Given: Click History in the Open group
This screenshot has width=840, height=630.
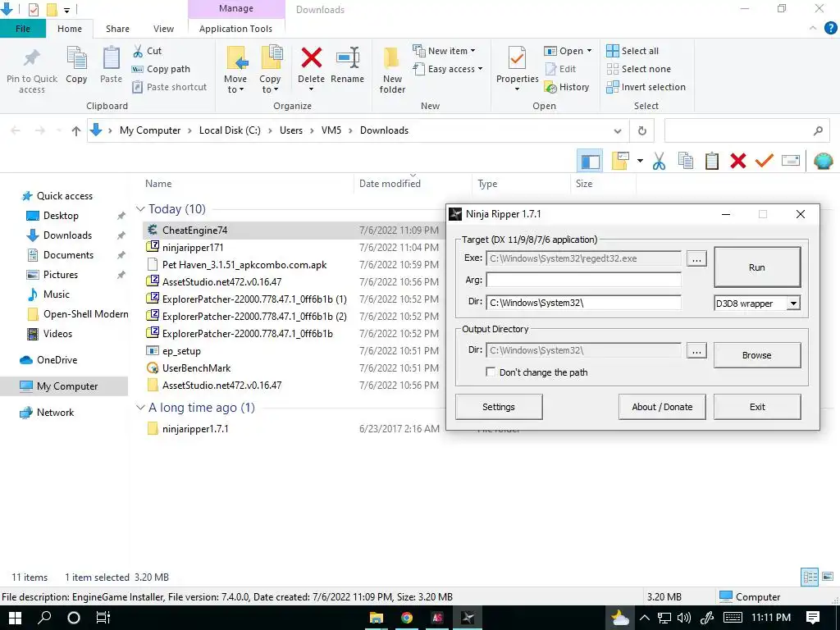Looking at the screenshot, I should click(567, 87).
